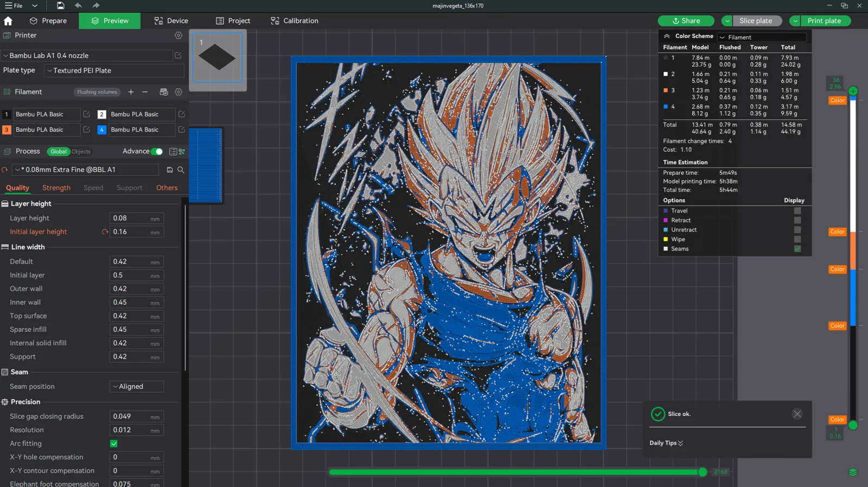
Task: Open the compare presets icon
Action: (x=182, y=151)
